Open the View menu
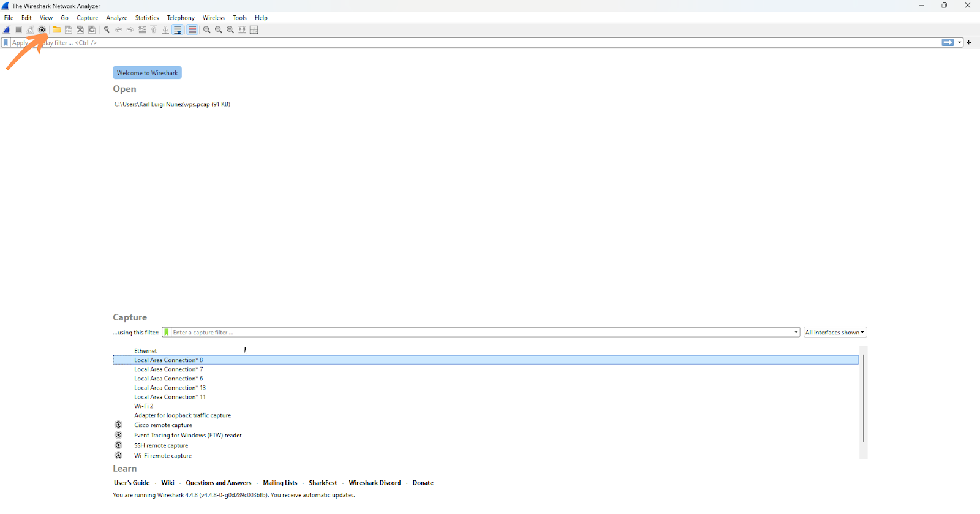This screenshot has height=514, width=980. point(46,18)
